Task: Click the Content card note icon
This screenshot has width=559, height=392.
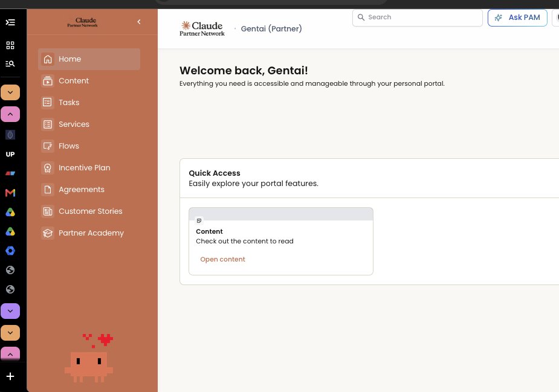Action: pyautogui.click(x=199, y=220)
